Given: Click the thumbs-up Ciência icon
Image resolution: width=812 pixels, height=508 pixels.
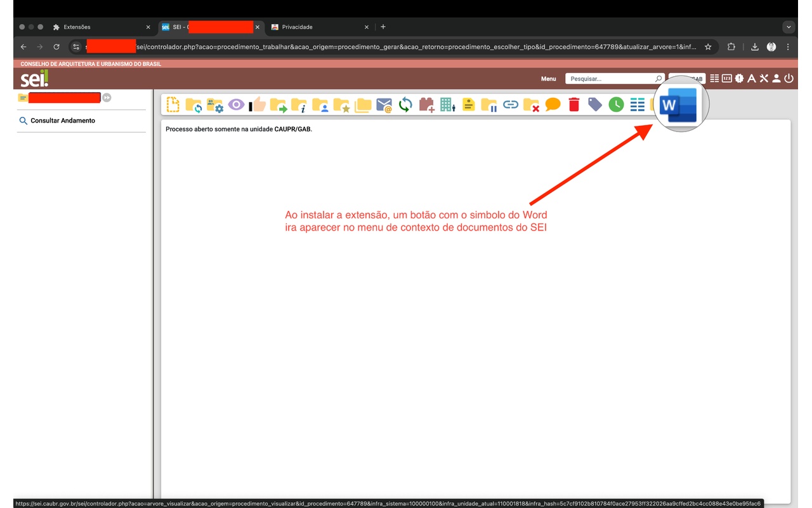Looking at the screenshot, I should point(257,105).
